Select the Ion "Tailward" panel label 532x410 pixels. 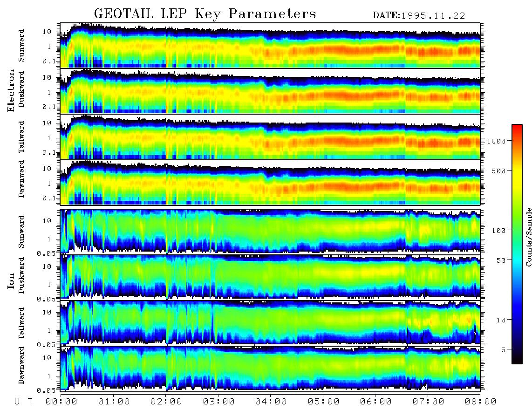point(21,323)
